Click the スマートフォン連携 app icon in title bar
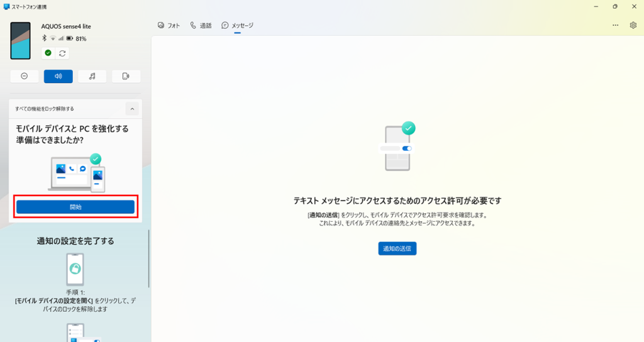 point(6,6)
